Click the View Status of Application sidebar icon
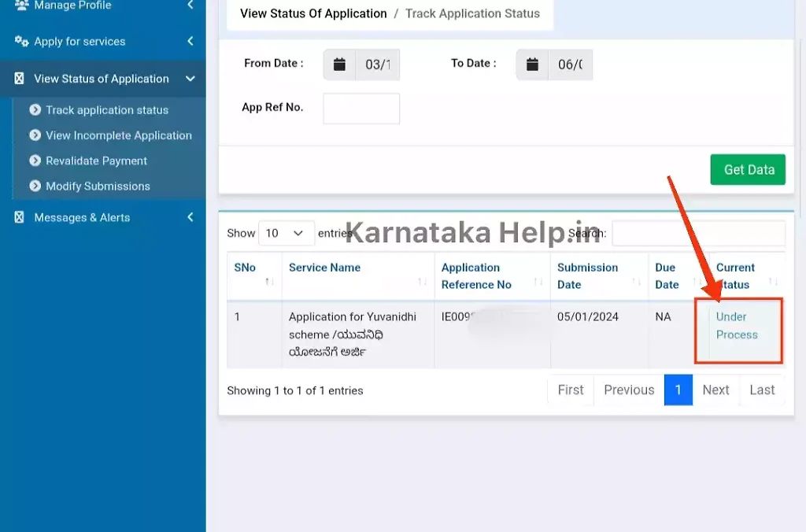 (x=20, y=79)
